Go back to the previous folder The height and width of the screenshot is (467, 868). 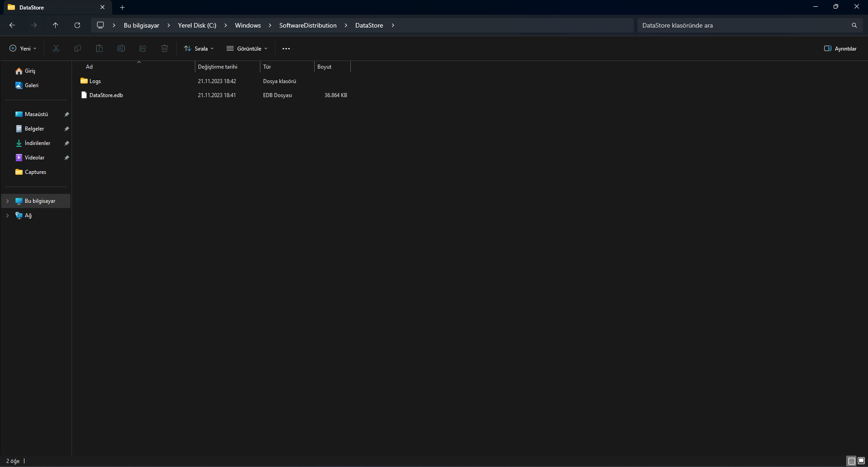point(12,25)
